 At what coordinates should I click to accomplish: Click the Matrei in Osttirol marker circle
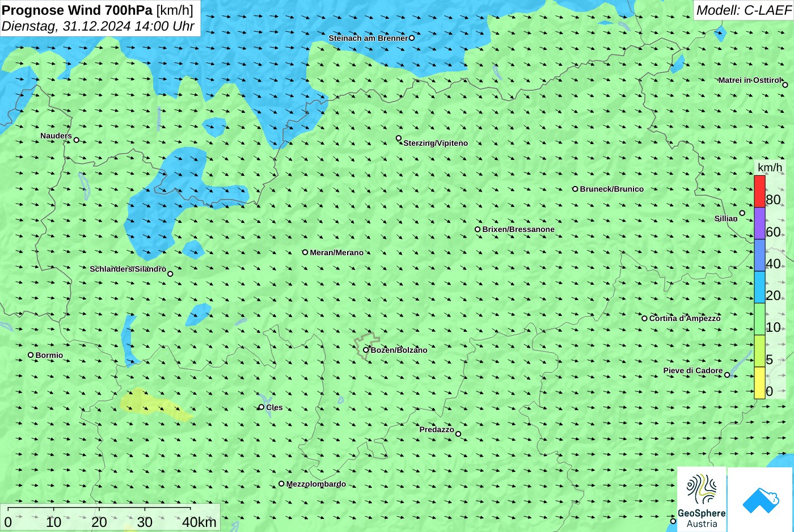[x=785, y=85]
